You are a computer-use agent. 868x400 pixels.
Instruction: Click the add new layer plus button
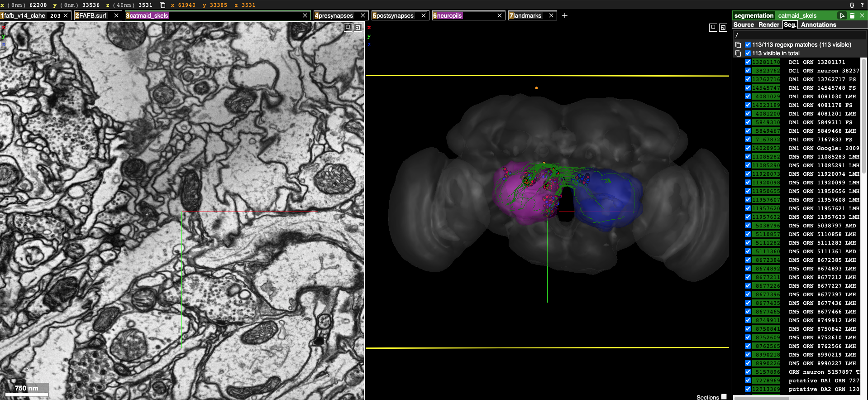coord(564,15)
